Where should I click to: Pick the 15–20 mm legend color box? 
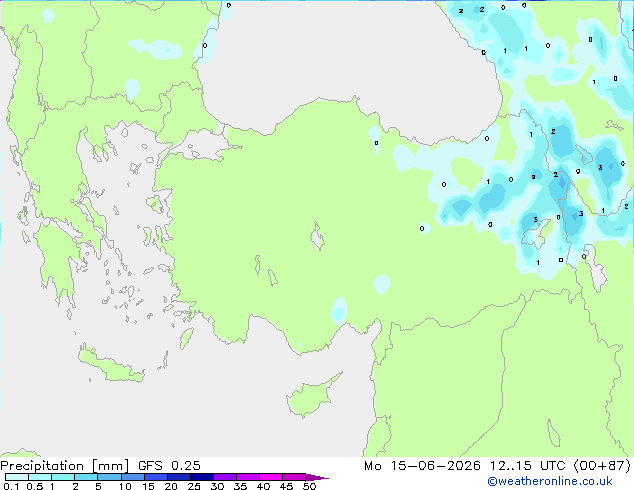coord(155,477)
